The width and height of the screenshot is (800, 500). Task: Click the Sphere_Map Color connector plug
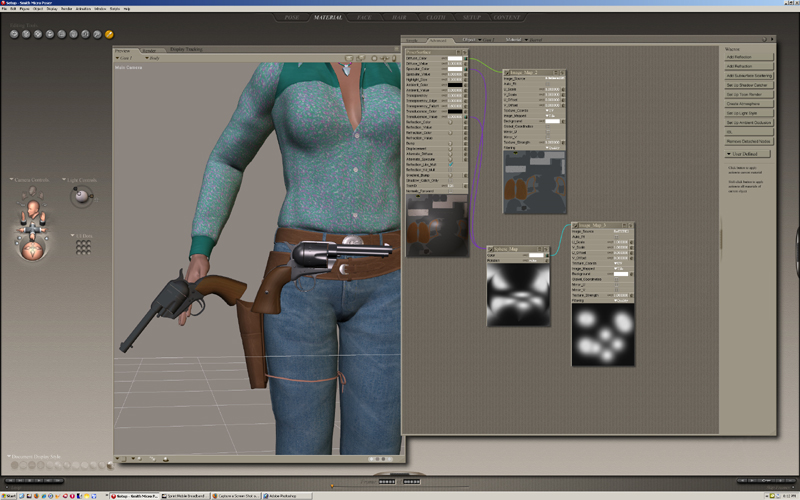[547, 255]
